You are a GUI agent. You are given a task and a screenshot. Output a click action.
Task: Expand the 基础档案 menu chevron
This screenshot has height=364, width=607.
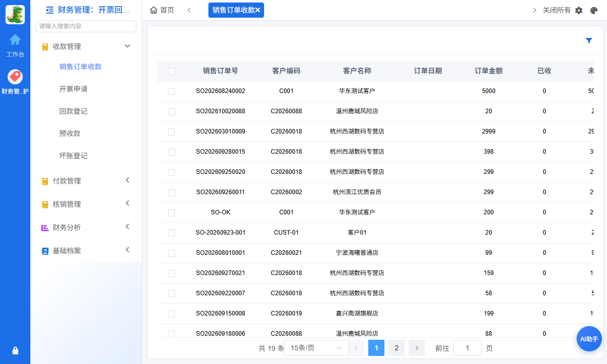127,250
